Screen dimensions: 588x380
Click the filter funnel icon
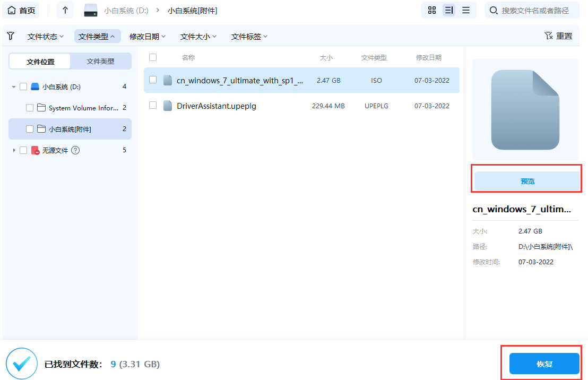(x=11, y=36)
